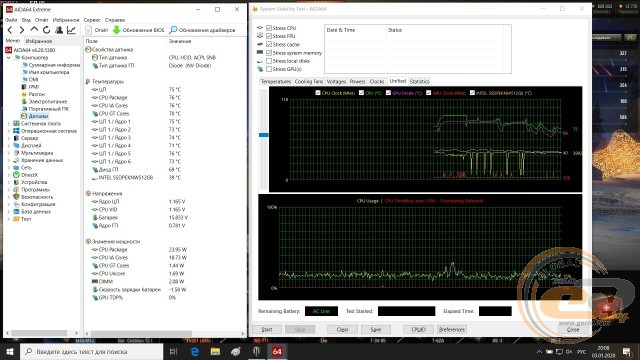640x360 pixels.
Task: Click the horizontal scrollbar under sensor list
Action: (x=141, y=333)
